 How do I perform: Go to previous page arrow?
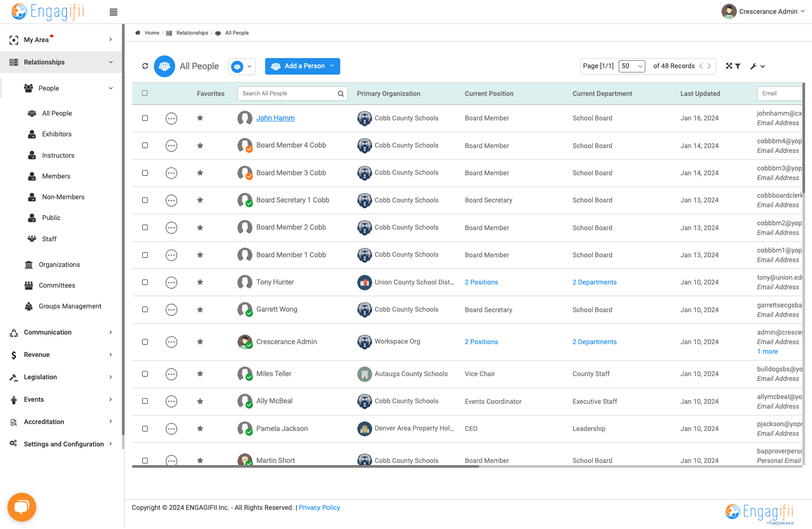(701, 66)
